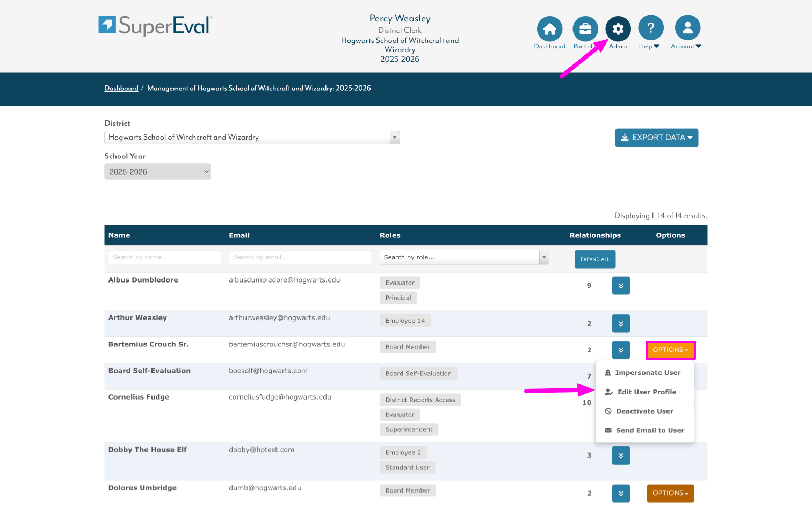Click albusdumbledore@hogwarts.edu email
Viewport: 812px width, 506px height.
coord(285,280)
